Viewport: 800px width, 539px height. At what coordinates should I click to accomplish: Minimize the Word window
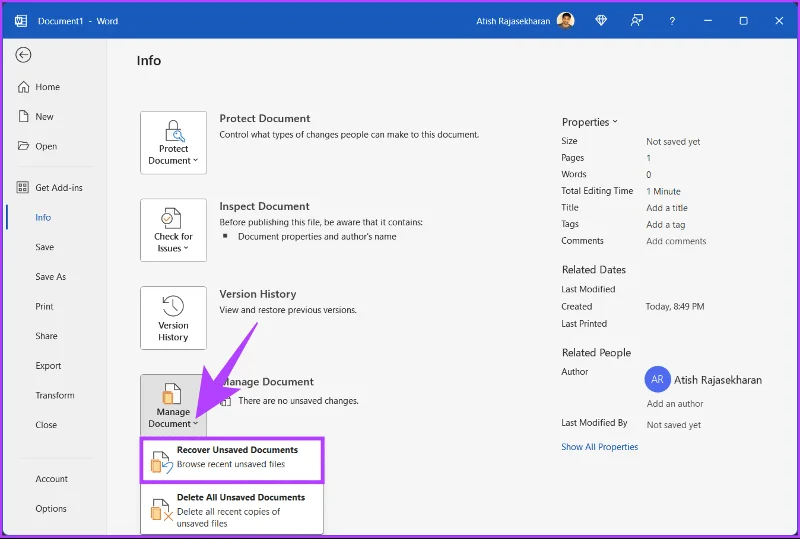tap(708, 21)
